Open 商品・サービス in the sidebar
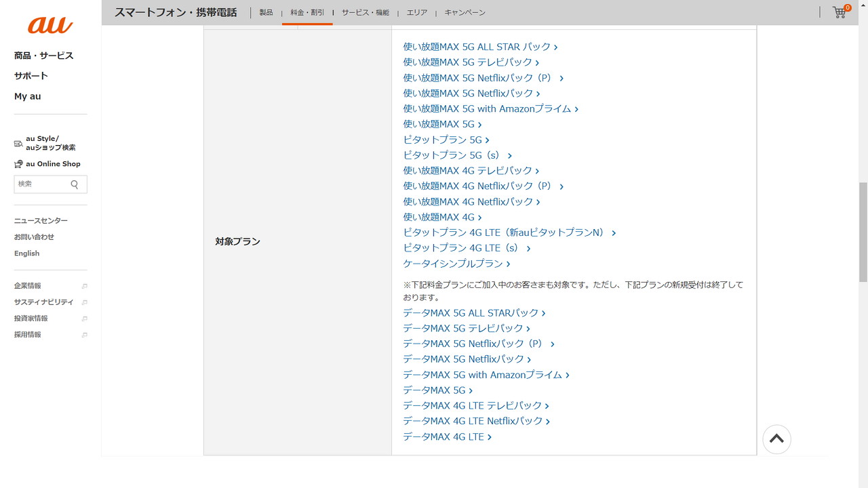Image resolution: width=868 pixels, height=488 pixels. 44,56
